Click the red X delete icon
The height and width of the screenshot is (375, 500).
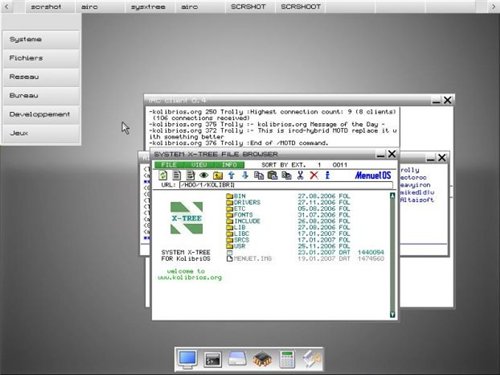(x=314, y=175)
